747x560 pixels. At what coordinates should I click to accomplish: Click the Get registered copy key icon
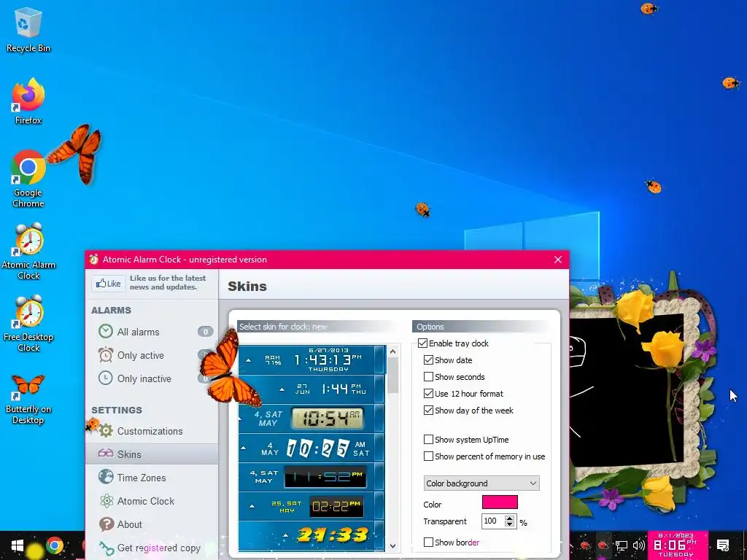click(x=107, y=548)
